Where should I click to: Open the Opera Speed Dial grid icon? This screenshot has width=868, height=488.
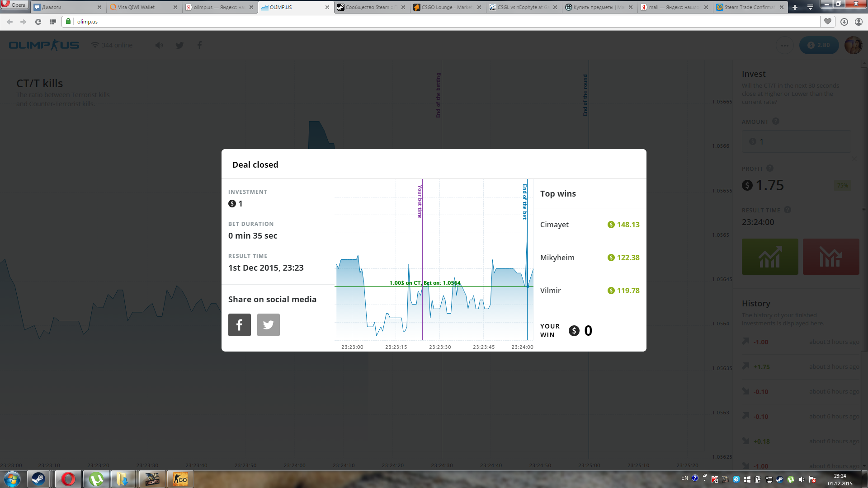pyautogui.click(x=53, y=22)
